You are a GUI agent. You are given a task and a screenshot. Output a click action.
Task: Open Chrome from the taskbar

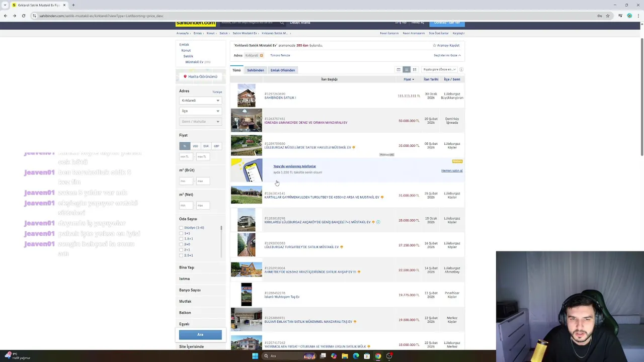[378, 356]
